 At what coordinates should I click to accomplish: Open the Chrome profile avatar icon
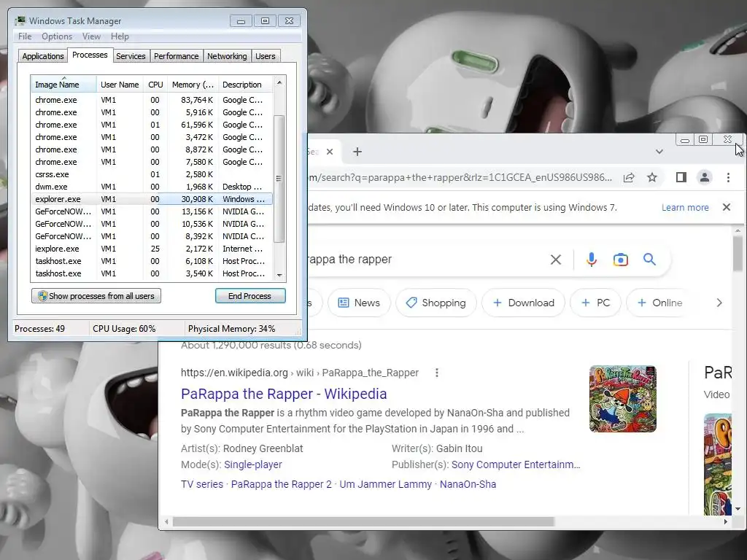tap(705, 178)
